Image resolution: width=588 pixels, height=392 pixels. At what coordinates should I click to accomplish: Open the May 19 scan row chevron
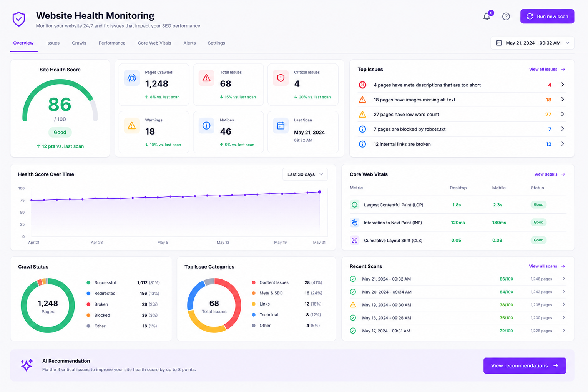pyautogui.click(x=563, y=304)
